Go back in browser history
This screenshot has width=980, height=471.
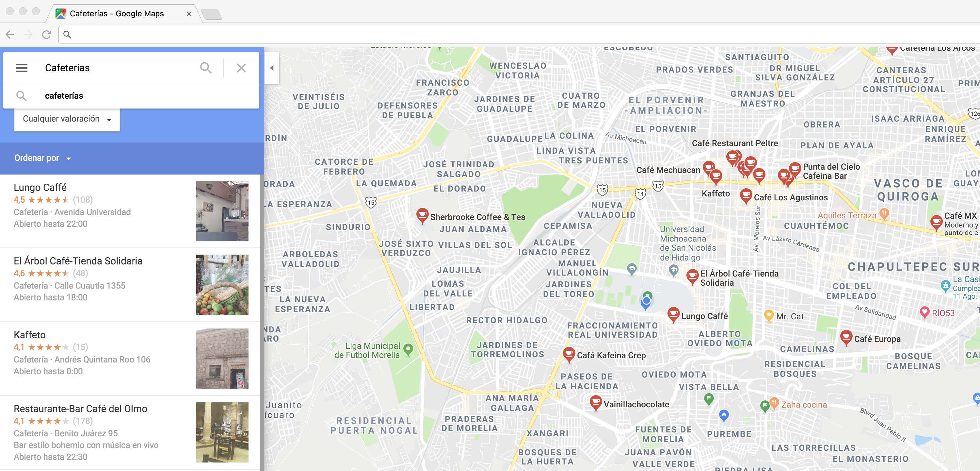click(x=10, y=35)
